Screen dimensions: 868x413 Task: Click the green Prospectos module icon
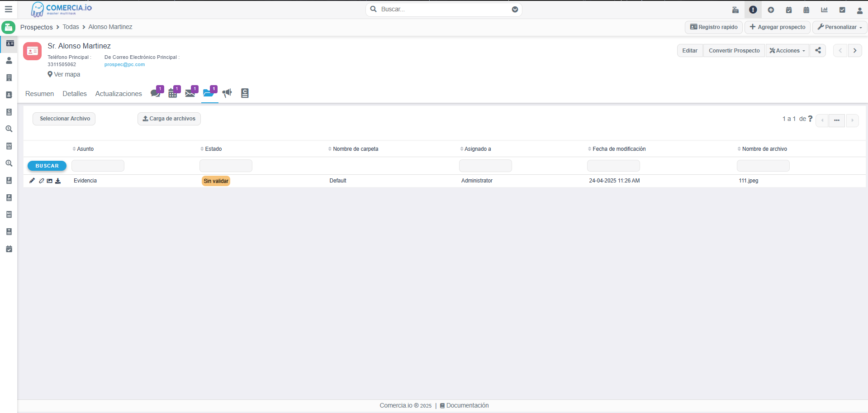tap(8, 27)
